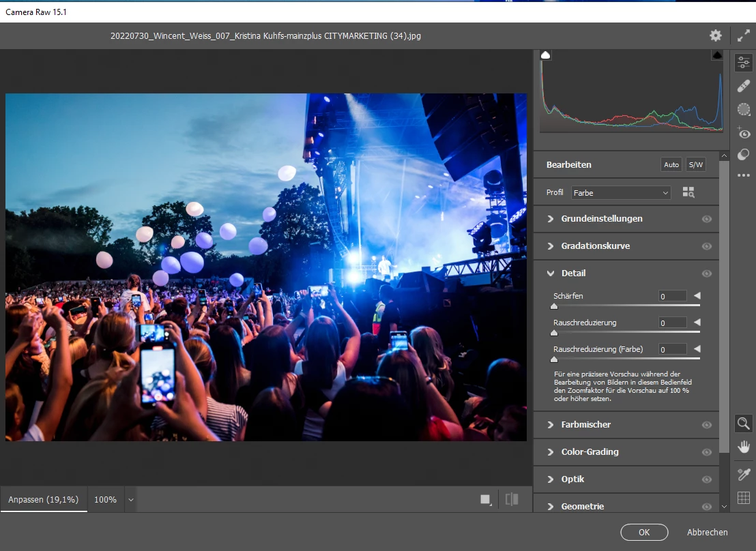Image resolution: width=756 pixels, height=551 pixels.
Task: Click the Rauschreduzierung value field
Action: 673,323
